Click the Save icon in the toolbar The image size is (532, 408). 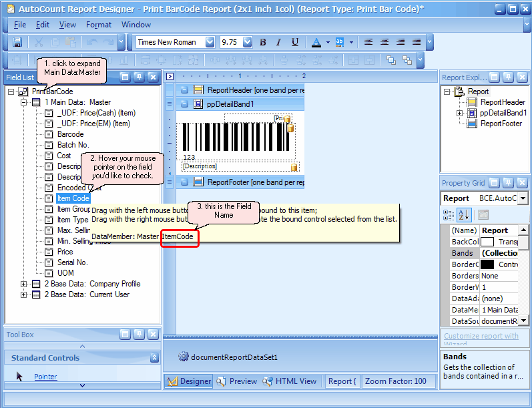(x=17, y=42)
